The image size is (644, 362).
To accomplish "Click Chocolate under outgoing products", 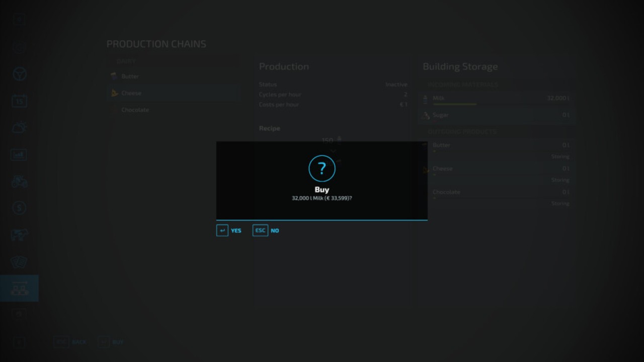I will coord(446,192).
